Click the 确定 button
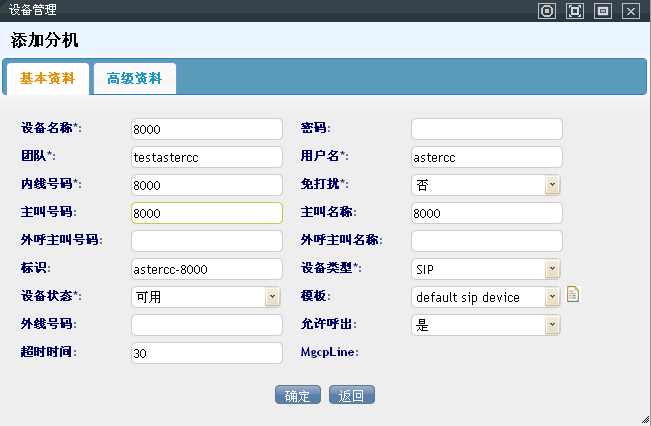This screenshot has width=651, height=426. [297, 395]
